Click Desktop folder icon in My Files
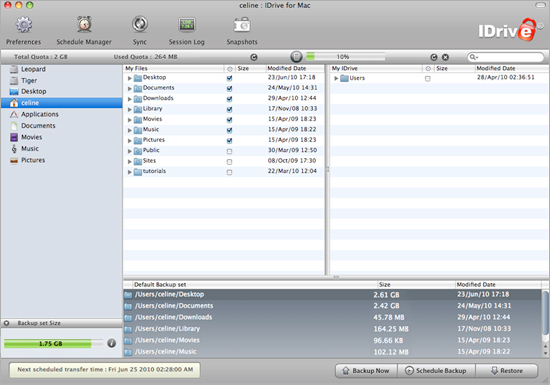 [138, 78]
